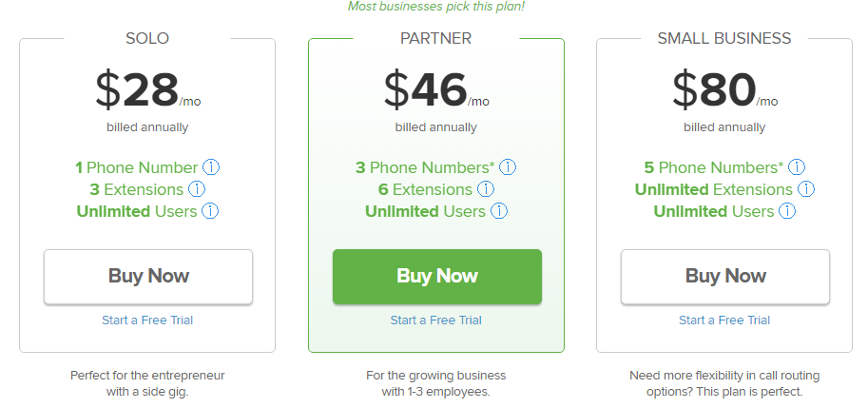Select the PARTNER plan heading

click(436, 38)
